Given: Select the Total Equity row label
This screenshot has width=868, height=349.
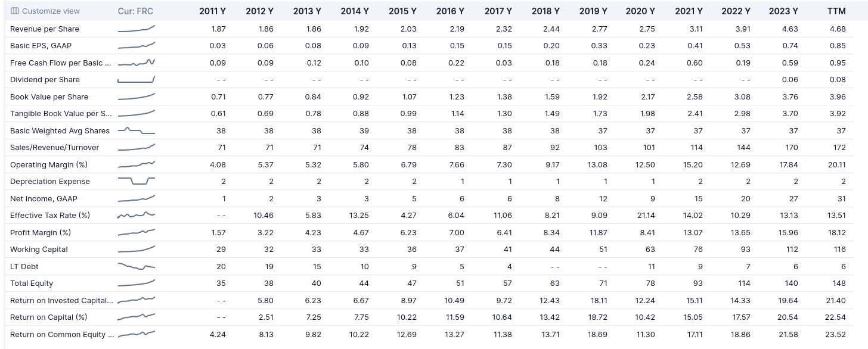Looking at the screenshot, I should coord(32,283).
